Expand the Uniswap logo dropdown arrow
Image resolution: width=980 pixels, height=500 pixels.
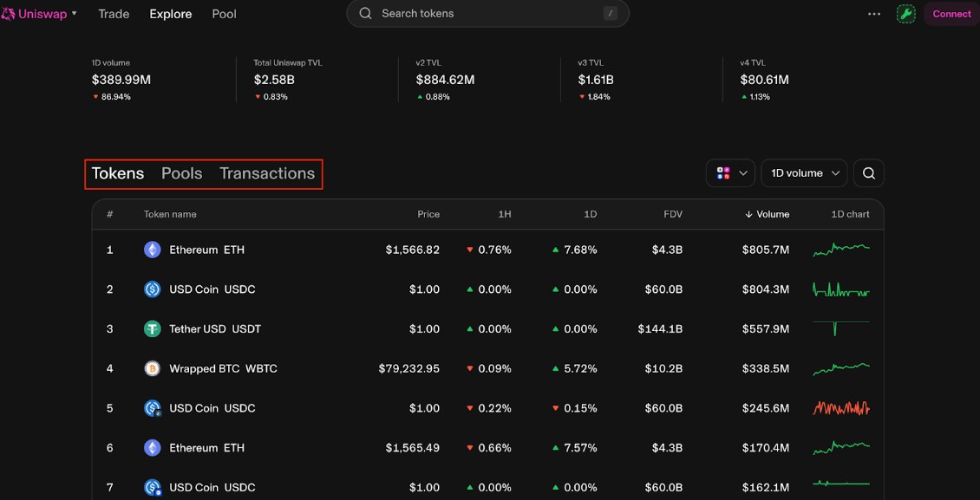tap(75, 14)
